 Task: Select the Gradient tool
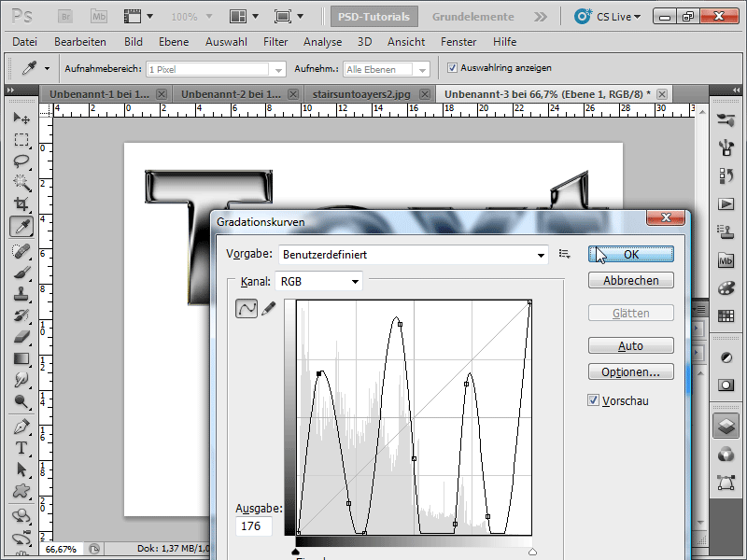pos(21,358)
